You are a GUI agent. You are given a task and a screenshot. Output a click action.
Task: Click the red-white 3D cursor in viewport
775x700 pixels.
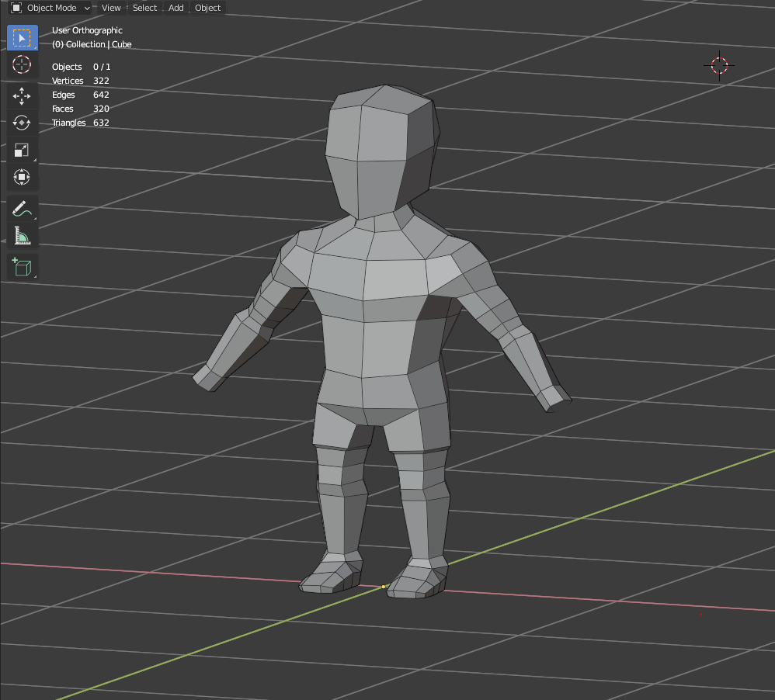[719, 65]
